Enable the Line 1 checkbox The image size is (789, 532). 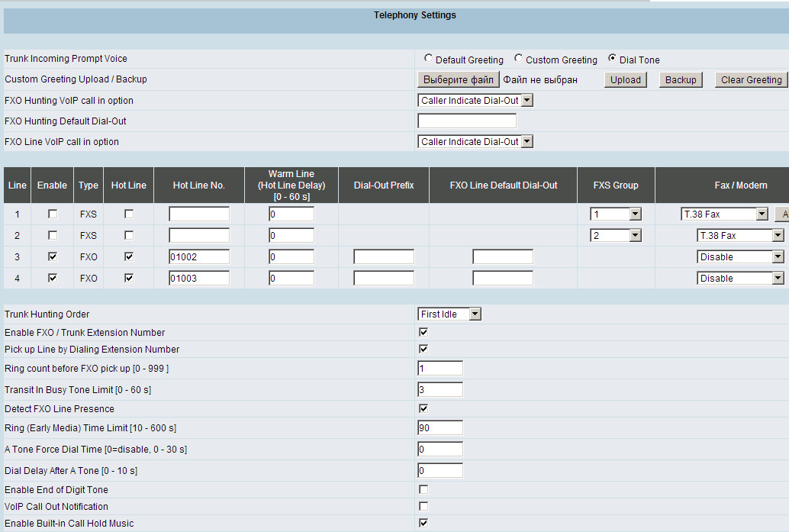pyautogui.click(x=53, y=214)
